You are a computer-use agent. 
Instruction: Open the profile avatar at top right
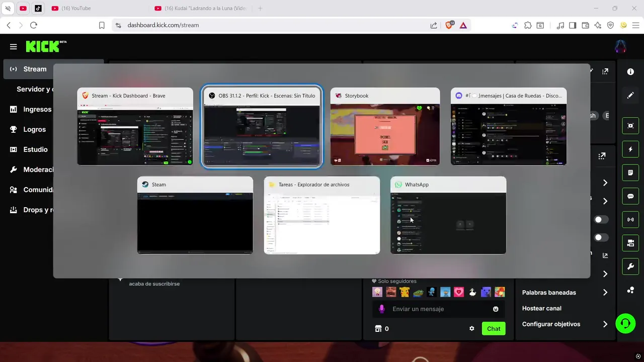tap(620, 46)
